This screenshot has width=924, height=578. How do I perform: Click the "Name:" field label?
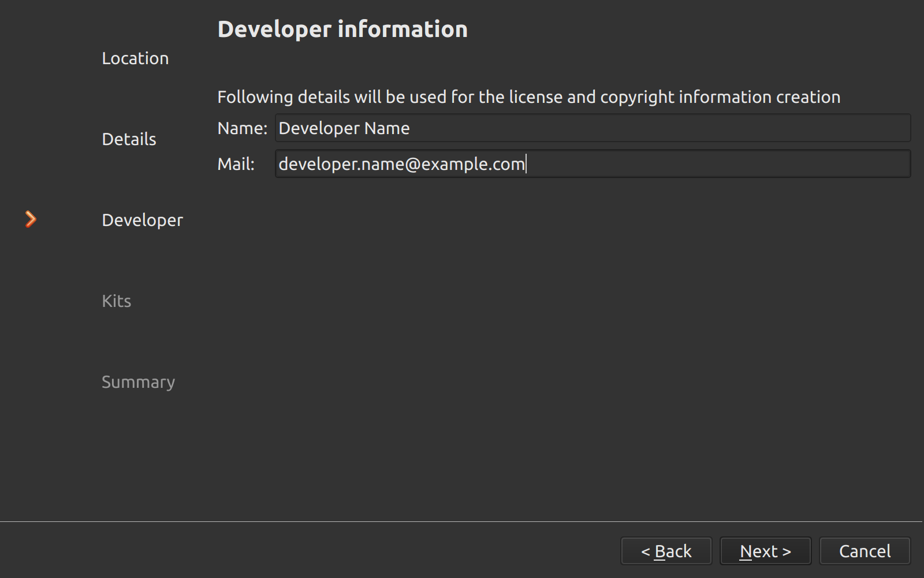[x=242, y=128]
